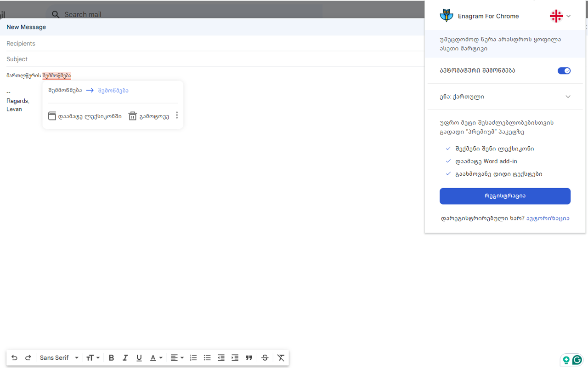
Task: Click the underlined misspelled word შემმოწმება
Action: pyautogui.click(x=57, y=75)
